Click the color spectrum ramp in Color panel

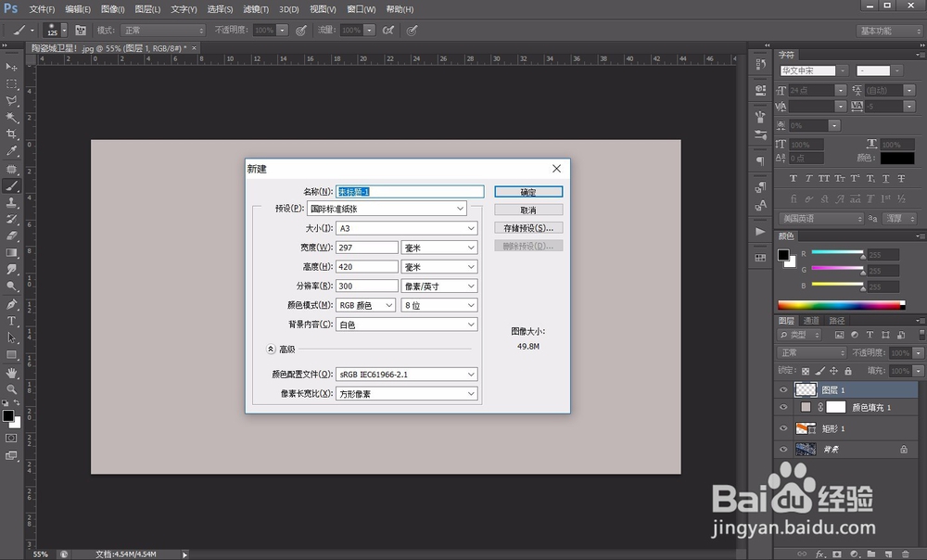point(841,305)
